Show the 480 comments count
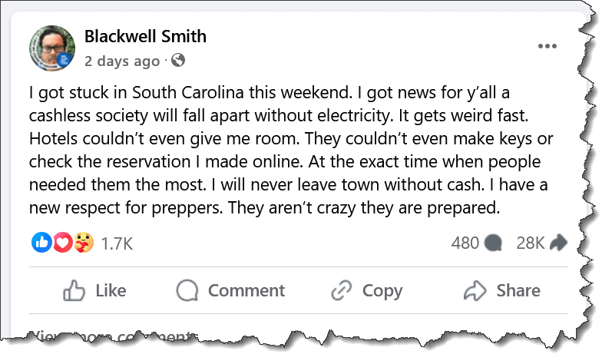Screen dimensions: 612x364 pos(465,243)
